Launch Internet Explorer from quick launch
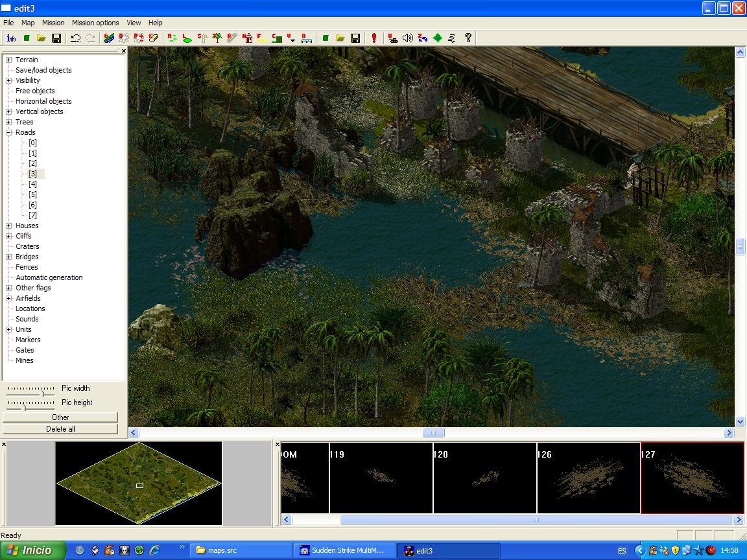The height and width of the screenshot is (560, 747). coord(154,550)
